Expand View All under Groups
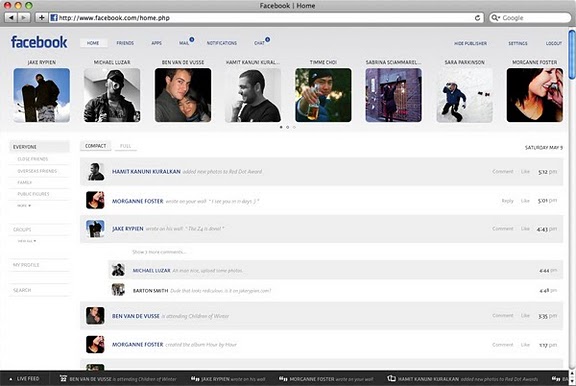This screenshot has height=386, width=576. click(27, 241)
